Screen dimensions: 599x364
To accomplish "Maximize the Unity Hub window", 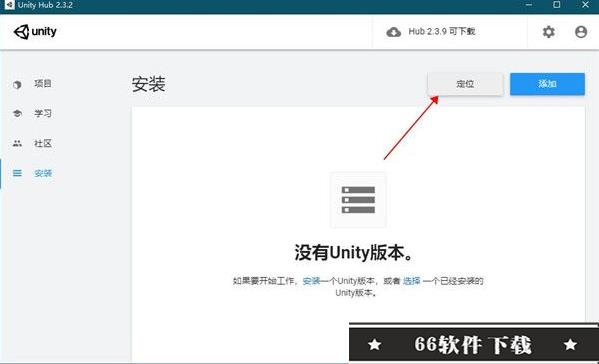I will coord(557,5).
